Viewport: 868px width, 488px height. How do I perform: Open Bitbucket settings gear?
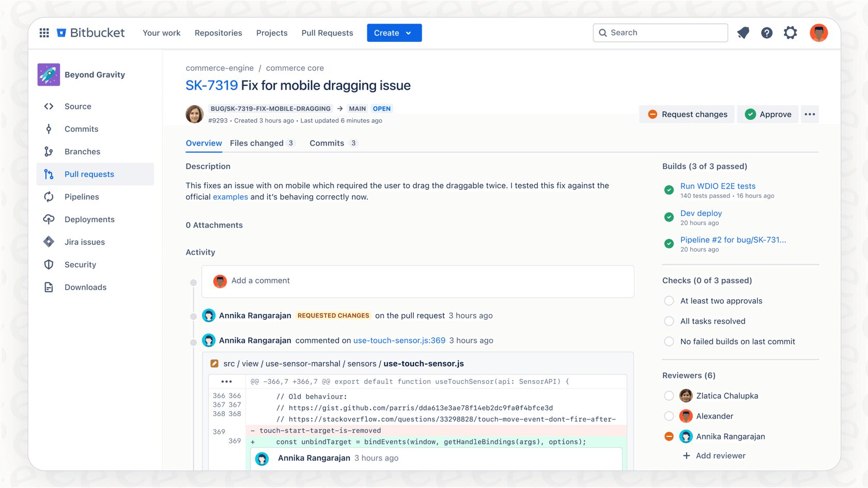coord(791,33)
